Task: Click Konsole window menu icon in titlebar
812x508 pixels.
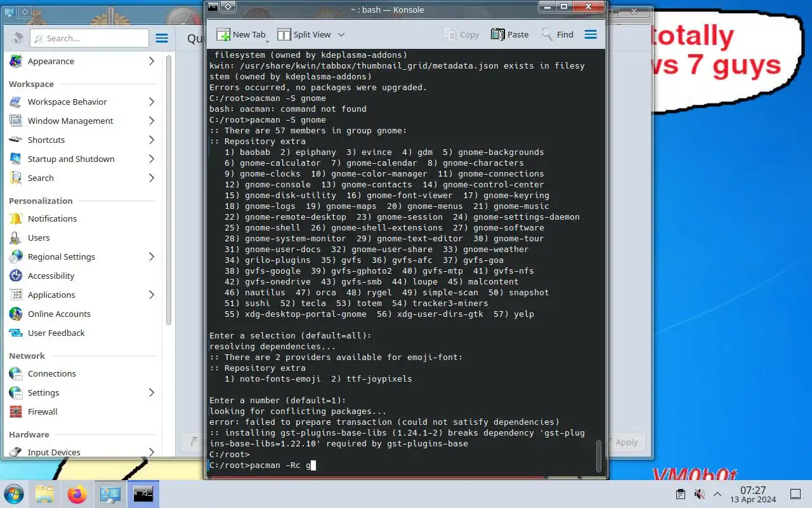Action: click(213, 6)
